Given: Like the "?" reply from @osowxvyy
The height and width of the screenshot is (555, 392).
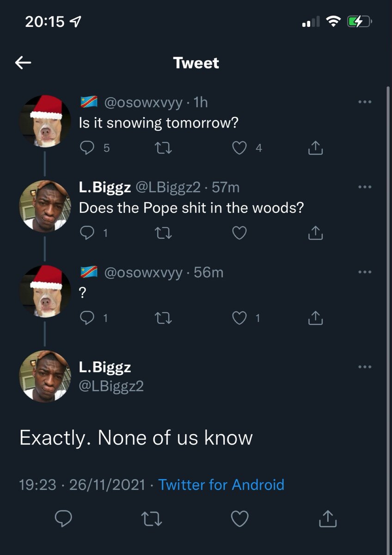Looking at the screenshot, I should (239, 318).
